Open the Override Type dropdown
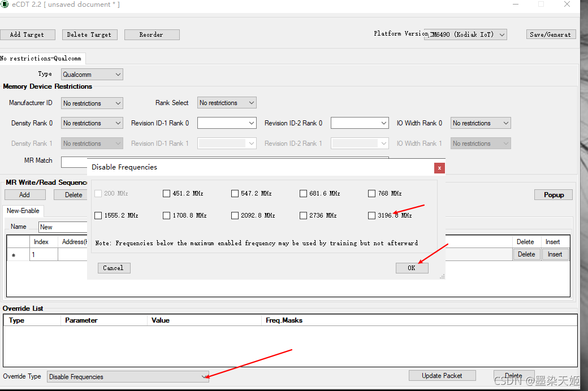The width and height of the screenshot is (588, 391). point(128,377)
